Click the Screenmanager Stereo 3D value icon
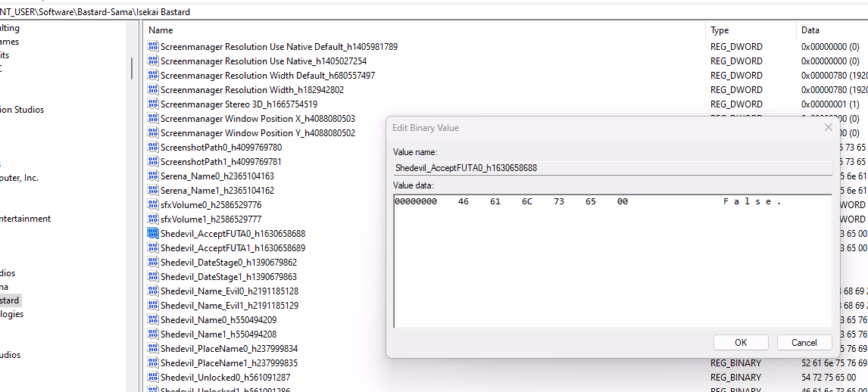The image size is (868, 392). (x=153, y=104)
